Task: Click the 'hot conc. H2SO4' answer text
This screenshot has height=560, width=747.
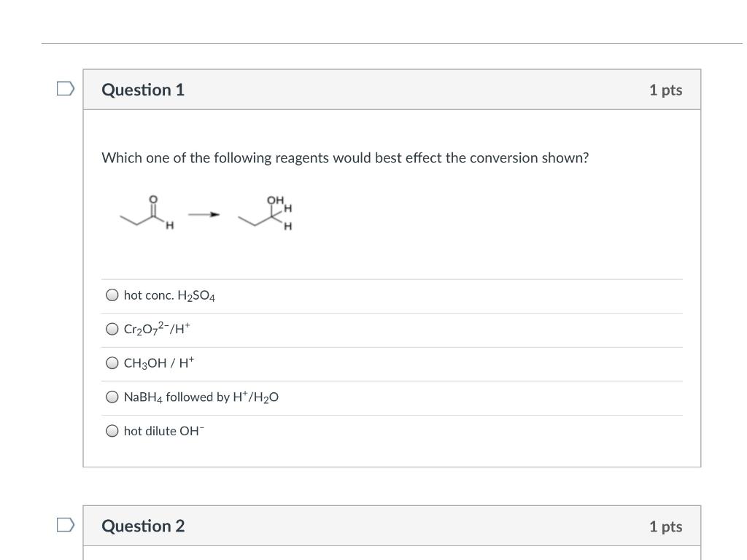Action: click(x=169, y=295)
